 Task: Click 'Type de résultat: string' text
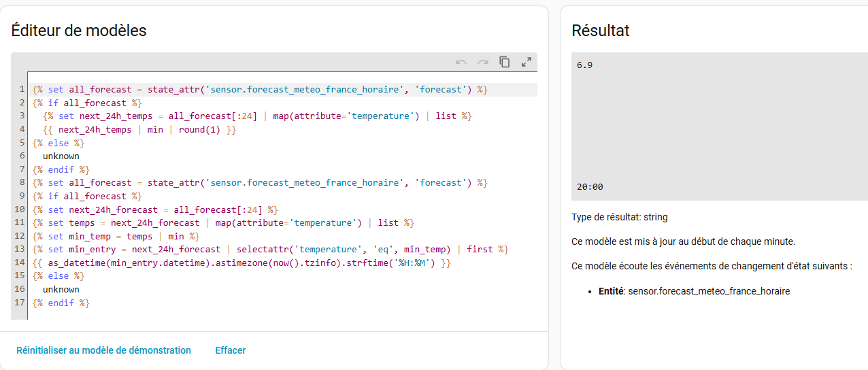pos(619,218)
